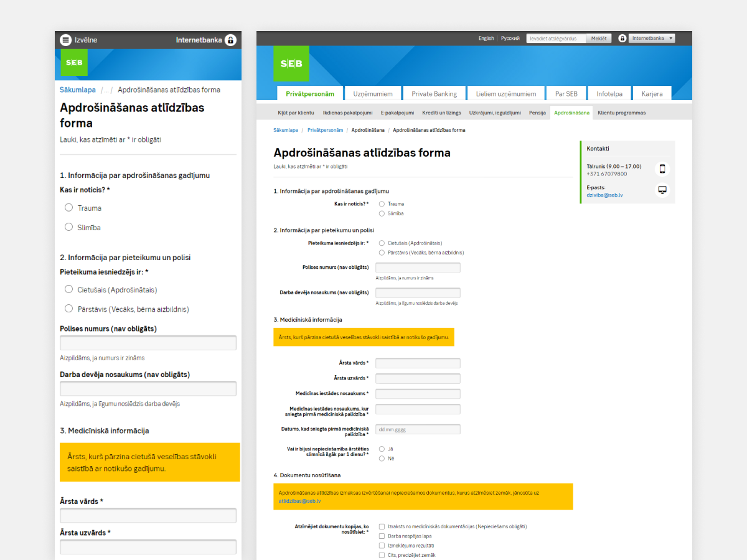Open the Pensija submenu item
The height and width of the screenshot is (560, 747).
(x=537, y=113)
